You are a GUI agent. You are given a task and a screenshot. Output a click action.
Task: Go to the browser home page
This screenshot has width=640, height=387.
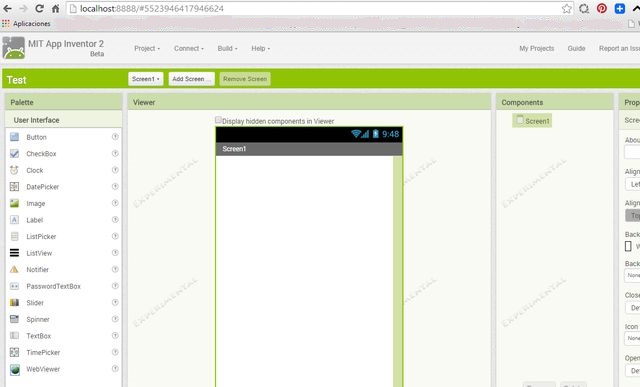56,9
